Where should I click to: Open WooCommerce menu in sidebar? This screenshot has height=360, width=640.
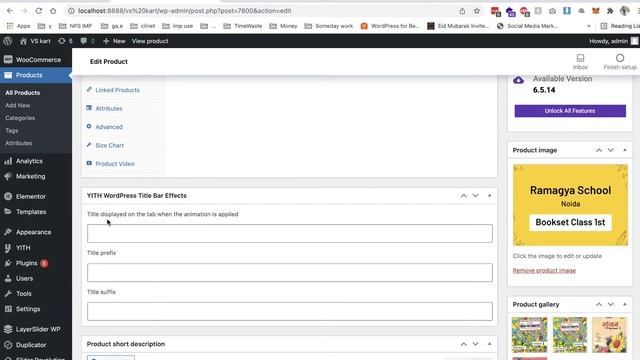[36, 60]
